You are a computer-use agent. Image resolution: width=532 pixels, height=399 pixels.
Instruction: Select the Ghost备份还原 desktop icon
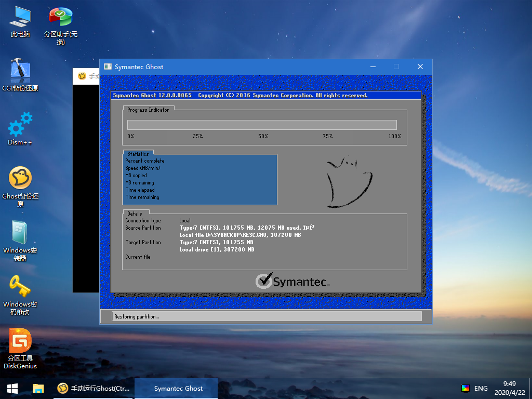tap(20, 187)
